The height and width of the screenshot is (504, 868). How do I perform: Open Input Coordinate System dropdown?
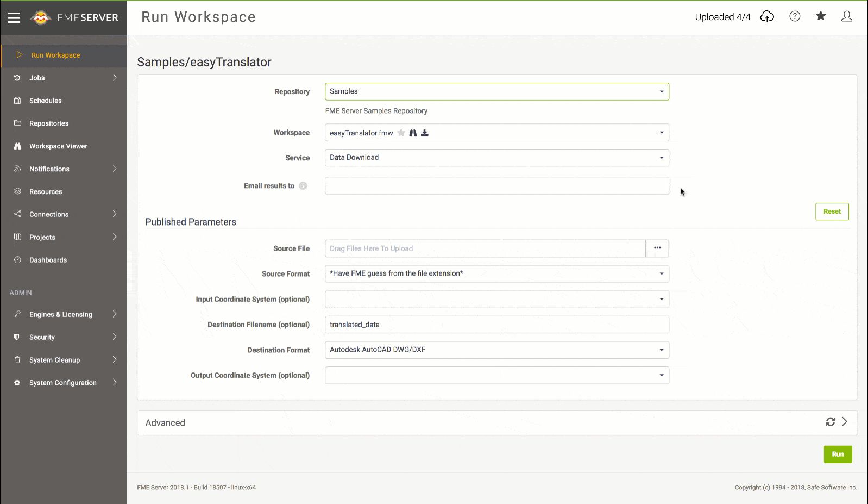[497, 299]
